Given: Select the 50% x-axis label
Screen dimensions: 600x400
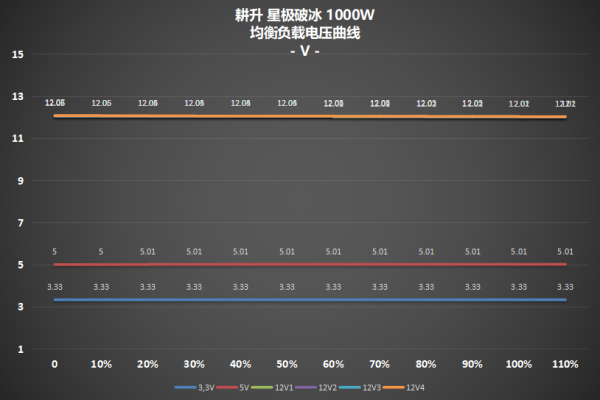Looking at the screenshot, I should (286, 364).
